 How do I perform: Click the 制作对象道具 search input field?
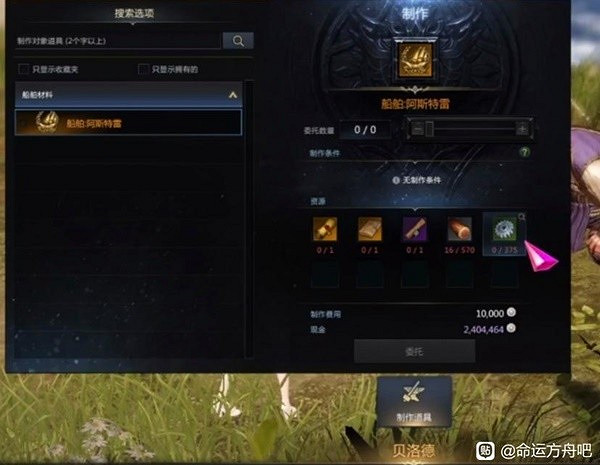(118, 41)
